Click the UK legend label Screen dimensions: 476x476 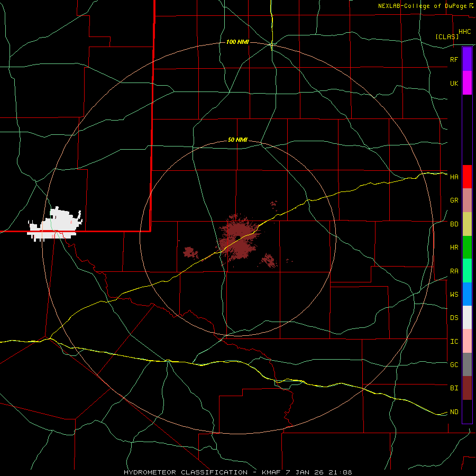click(x=454, y=83)
